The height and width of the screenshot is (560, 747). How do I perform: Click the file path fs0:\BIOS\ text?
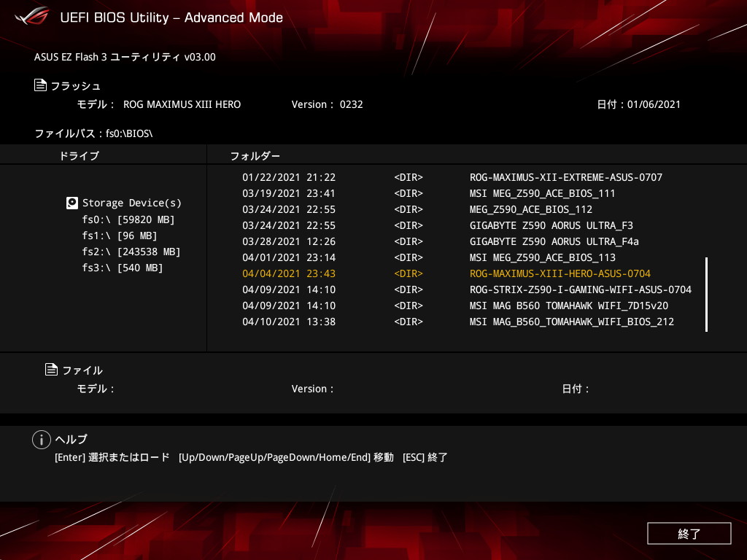(129, 134)
